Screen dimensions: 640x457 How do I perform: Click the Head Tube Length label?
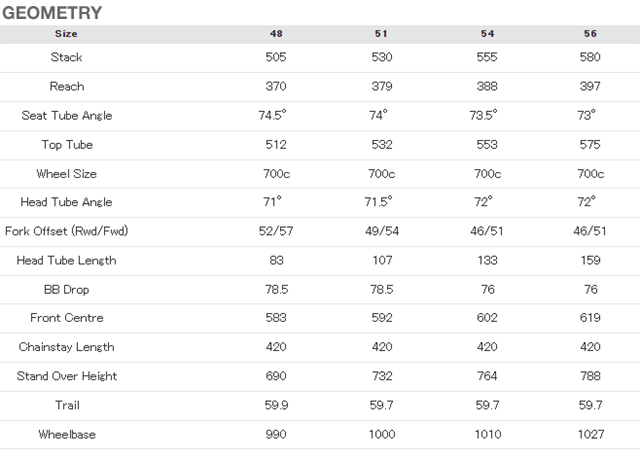[67, 261]
